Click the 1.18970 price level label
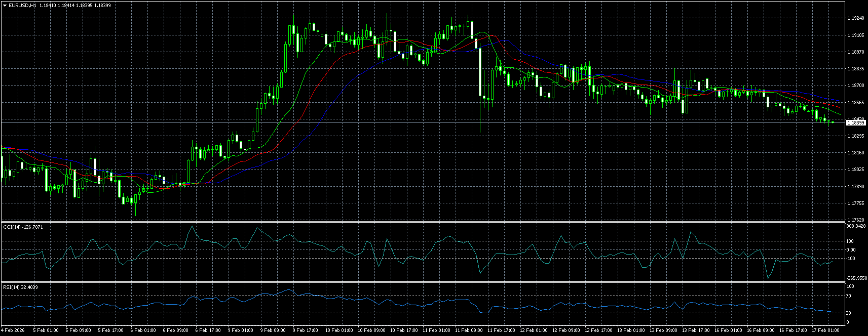The width and height of the screenshot is (868, 336). point(855,52)
